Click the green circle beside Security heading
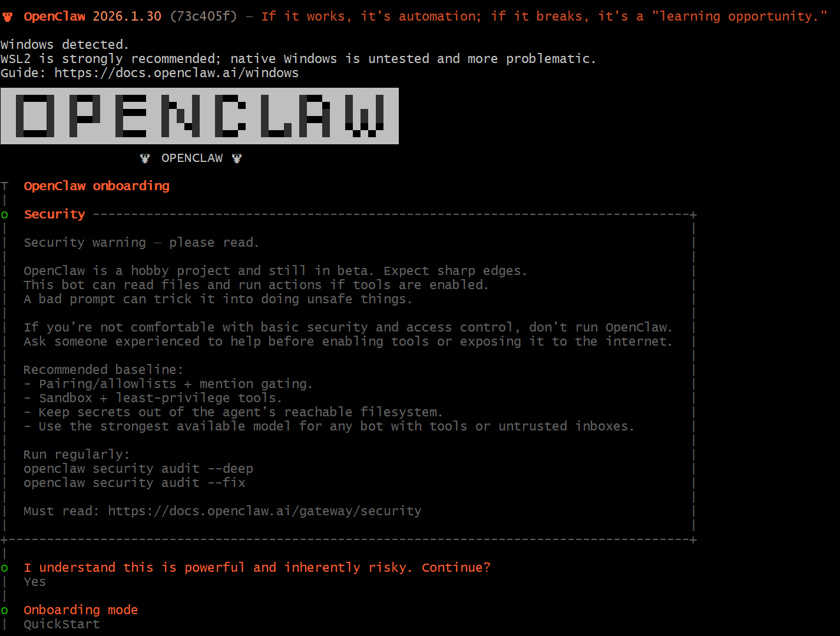Screen dimensions: 840x636 click(5, 215)
